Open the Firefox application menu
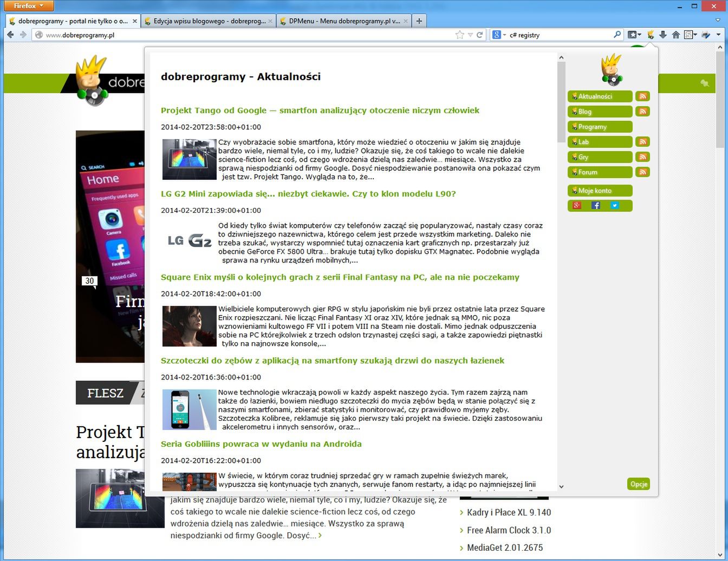 coord(29,6)
